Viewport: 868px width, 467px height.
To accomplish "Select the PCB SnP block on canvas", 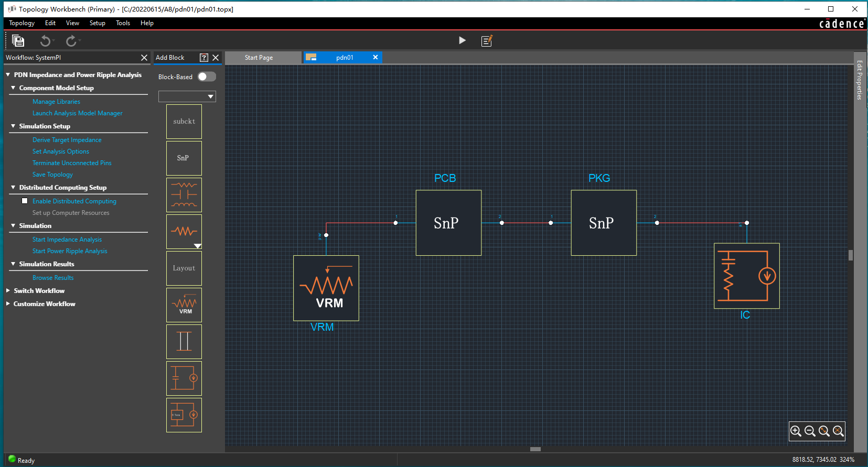I will tap(448, 223).
